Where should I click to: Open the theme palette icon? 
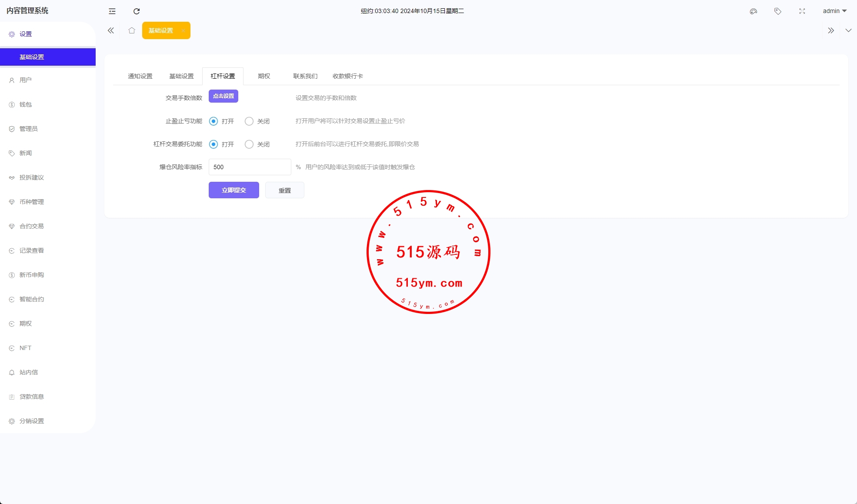(x=754, y=11)
